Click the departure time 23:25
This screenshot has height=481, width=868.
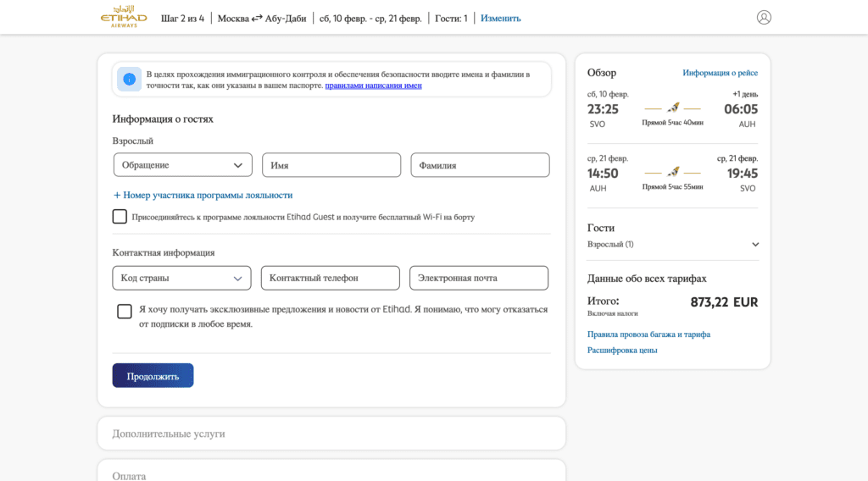coord(603,109)
